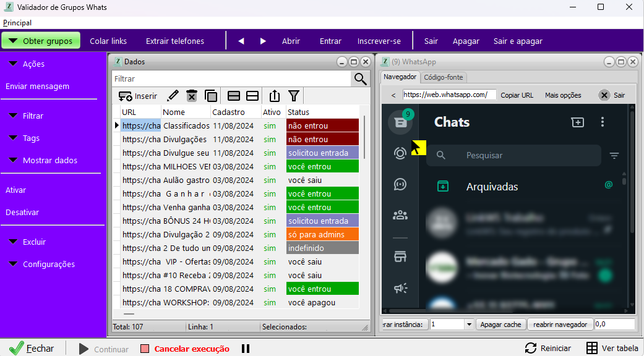The height and width of the screenshot is (356, 644).
Task: Click the pencil edit icon in Dados
Action: (173, 96)
